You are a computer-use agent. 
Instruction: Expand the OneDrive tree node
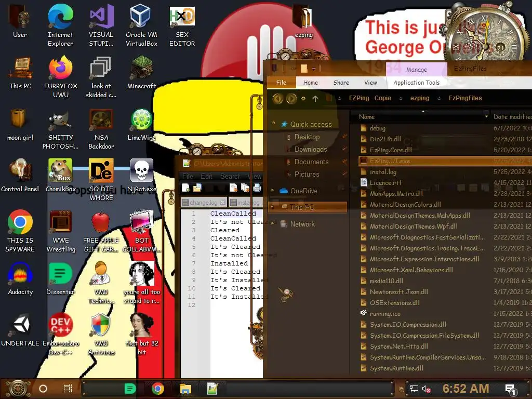[272, 191]
